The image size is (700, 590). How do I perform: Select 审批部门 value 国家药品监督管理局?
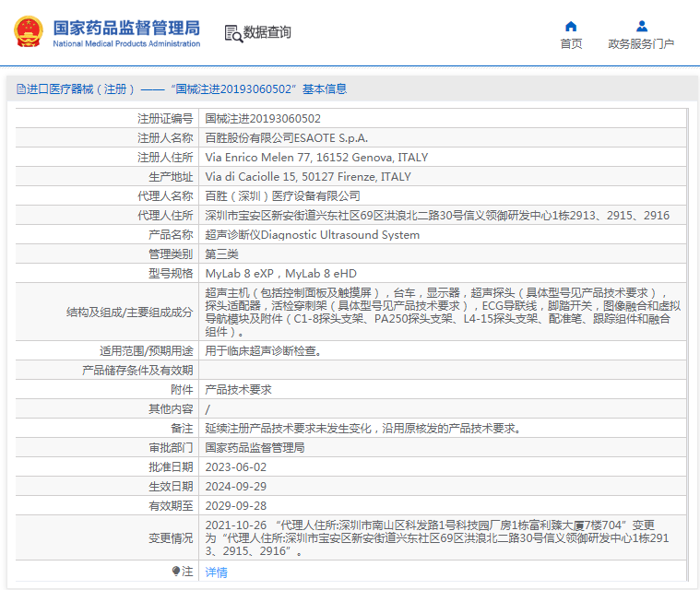(255, 448)
